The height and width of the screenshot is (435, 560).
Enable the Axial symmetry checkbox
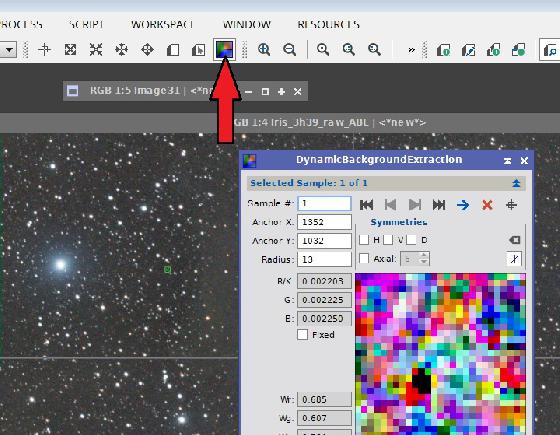coord(364,258)
